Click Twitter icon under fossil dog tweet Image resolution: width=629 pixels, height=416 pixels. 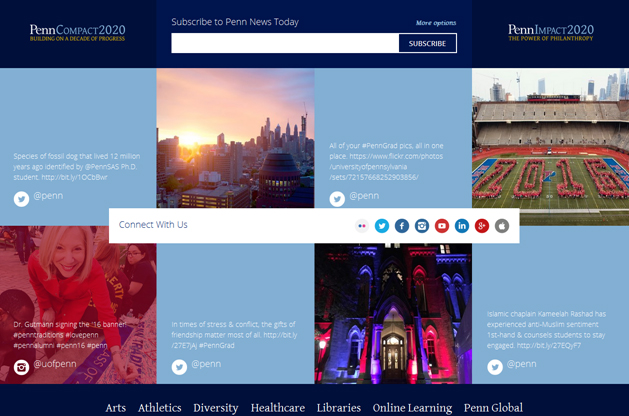[x=21, y=199]
